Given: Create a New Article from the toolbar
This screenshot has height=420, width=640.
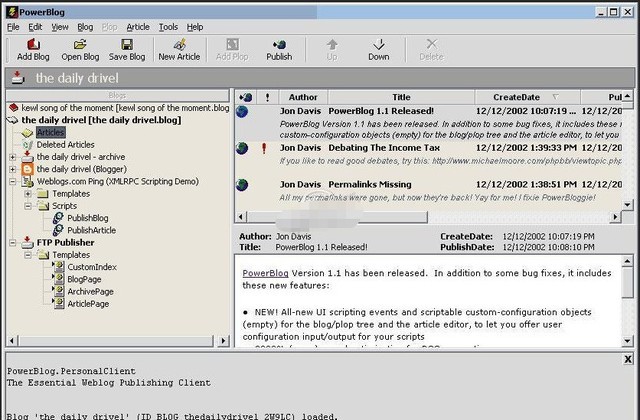Looking at the screenshot, I should coord(179,49).
